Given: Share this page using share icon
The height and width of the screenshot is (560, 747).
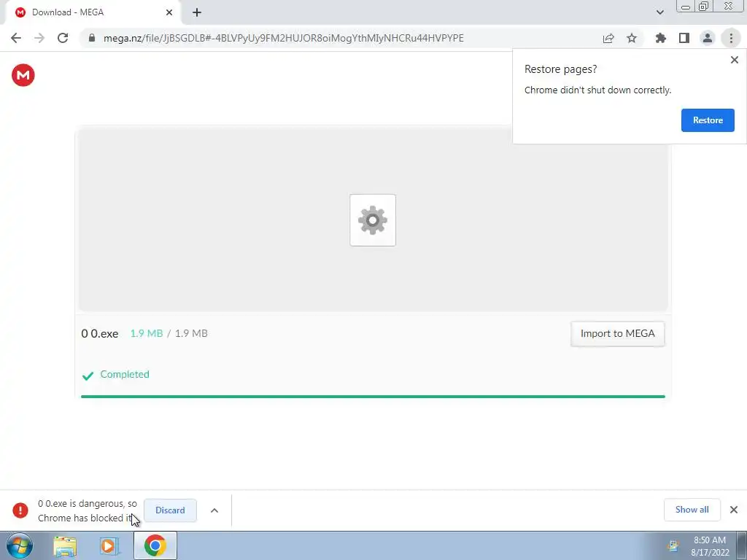Looking at the screenshot, I should pos(608,38).
